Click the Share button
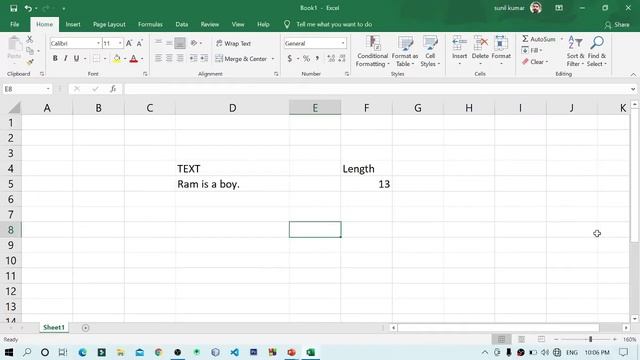This screenshot has width=640, height=360. [617, 25]
